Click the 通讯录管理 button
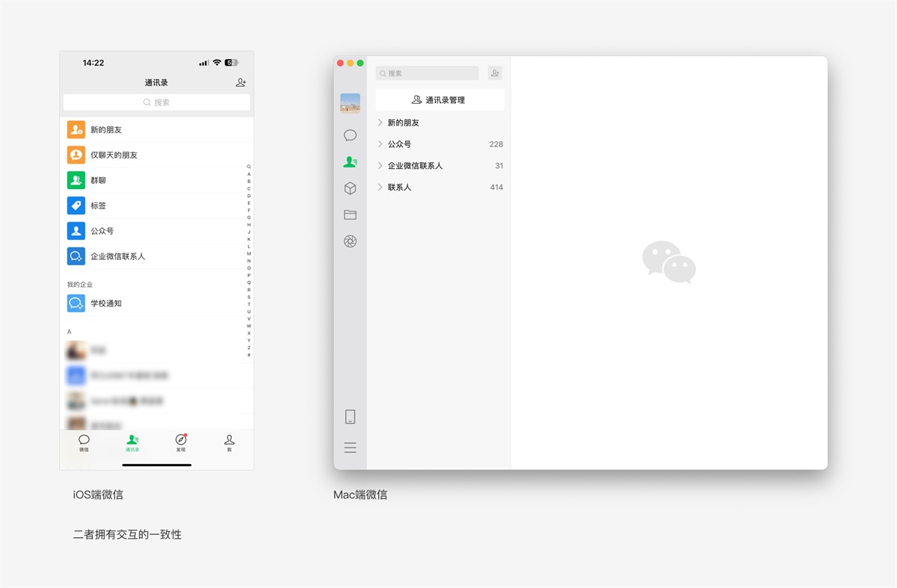The image size is (897, 588). pos(440,100)
